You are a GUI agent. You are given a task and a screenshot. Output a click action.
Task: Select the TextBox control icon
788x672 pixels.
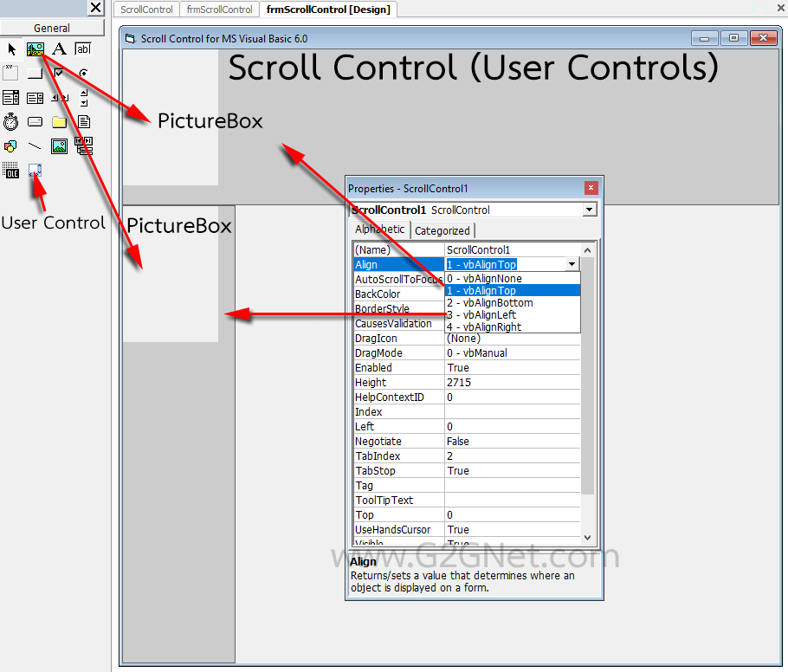click(x=82, y=48)
